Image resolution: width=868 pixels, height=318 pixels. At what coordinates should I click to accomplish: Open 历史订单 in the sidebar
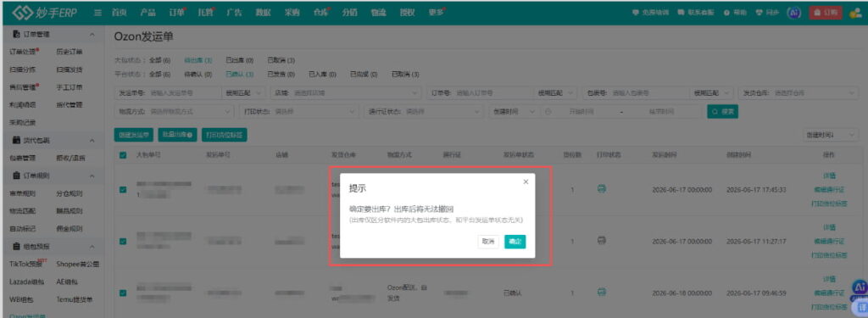tap(70, 52)
